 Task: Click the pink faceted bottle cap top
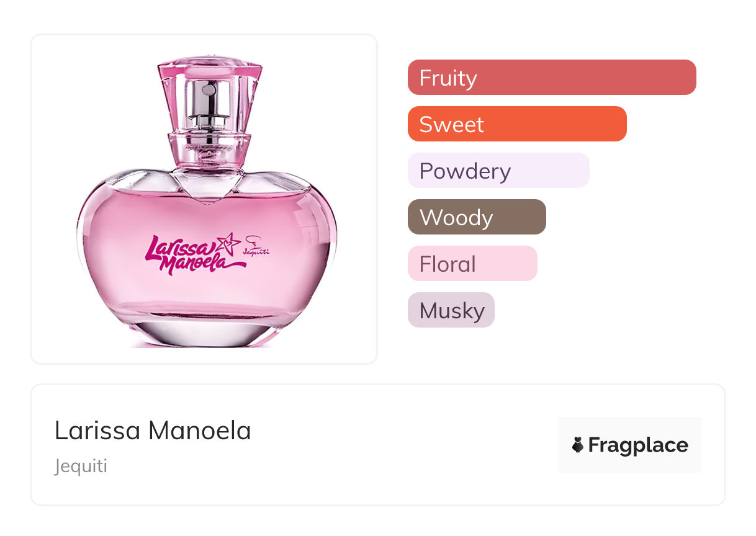pos(209,65)
